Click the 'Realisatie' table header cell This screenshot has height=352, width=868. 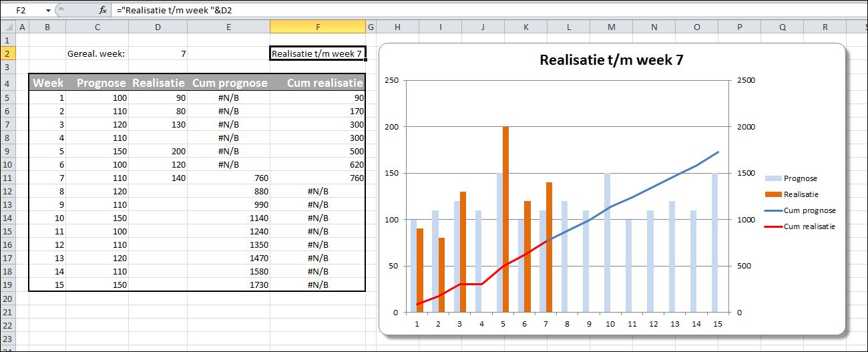pyautogui.click(x=158, y=83)
